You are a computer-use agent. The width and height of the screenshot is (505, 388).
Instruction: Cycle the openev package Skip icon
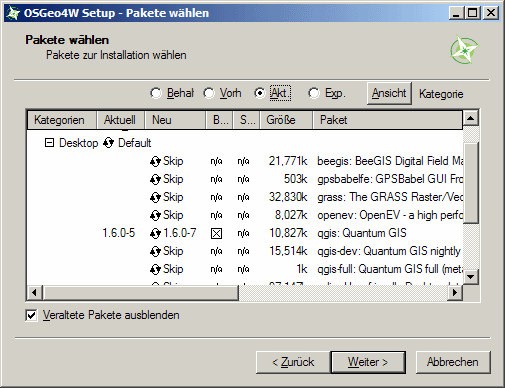tap(155, 215)
